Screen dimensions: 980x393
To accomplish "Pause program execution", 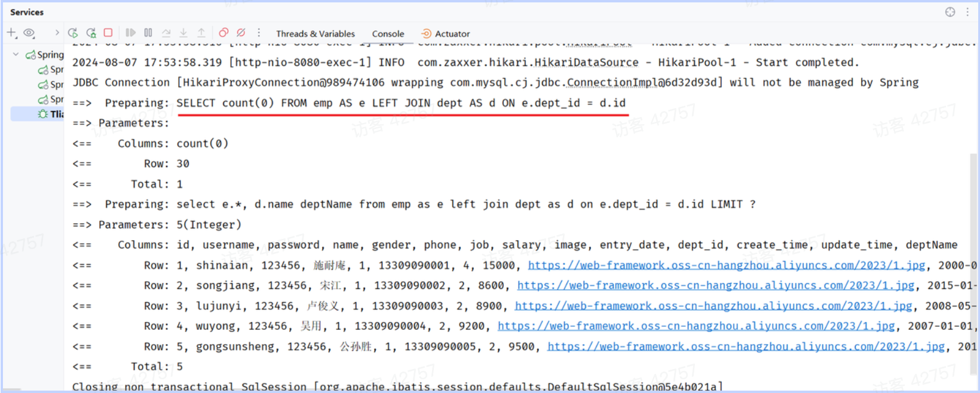I will [148, 33].
